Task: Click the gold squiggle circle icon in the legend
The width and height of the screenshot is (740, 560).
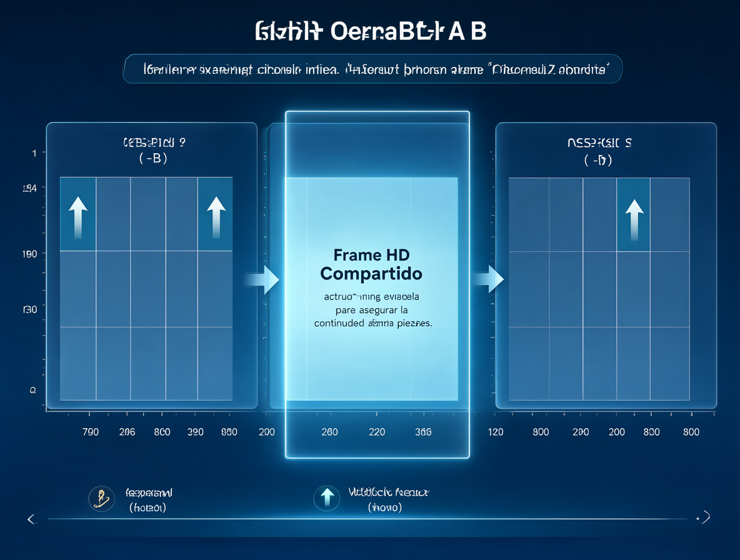Action: point(101,499)
